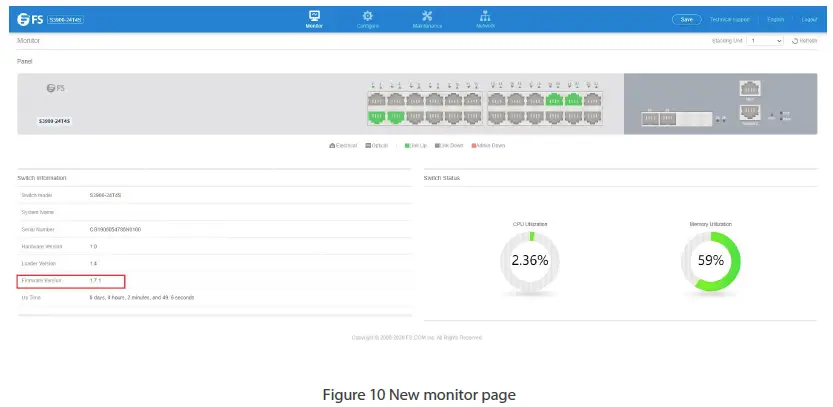Select the first gray port in the top row
Screen dimensions: 833x407
pyautogui.click(x=377, y=99)
